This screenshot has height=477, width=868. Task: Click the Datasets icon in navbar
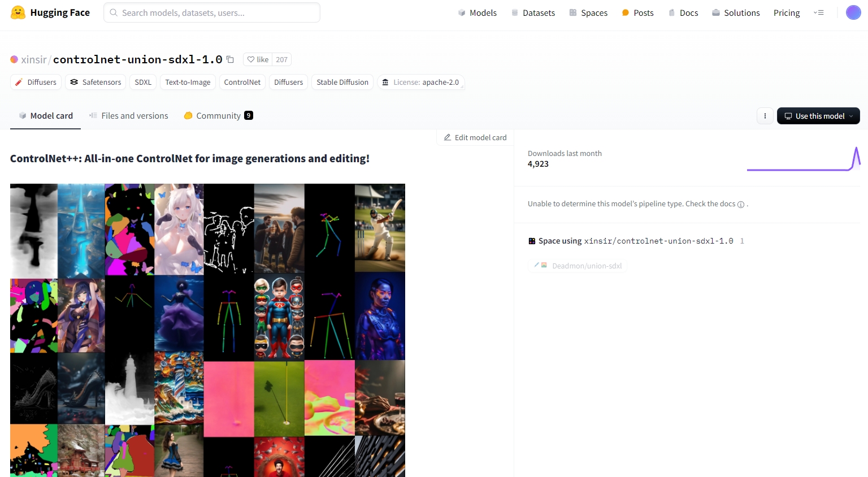point(515,12)
